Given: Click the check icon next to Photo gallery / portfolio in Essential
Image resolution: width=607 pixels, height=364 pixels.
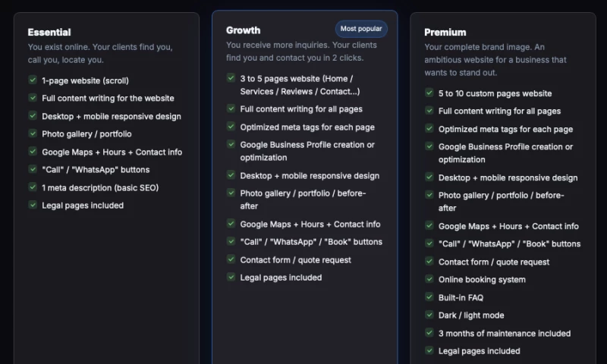Looking at the screenshot, I should click(33, 133).
